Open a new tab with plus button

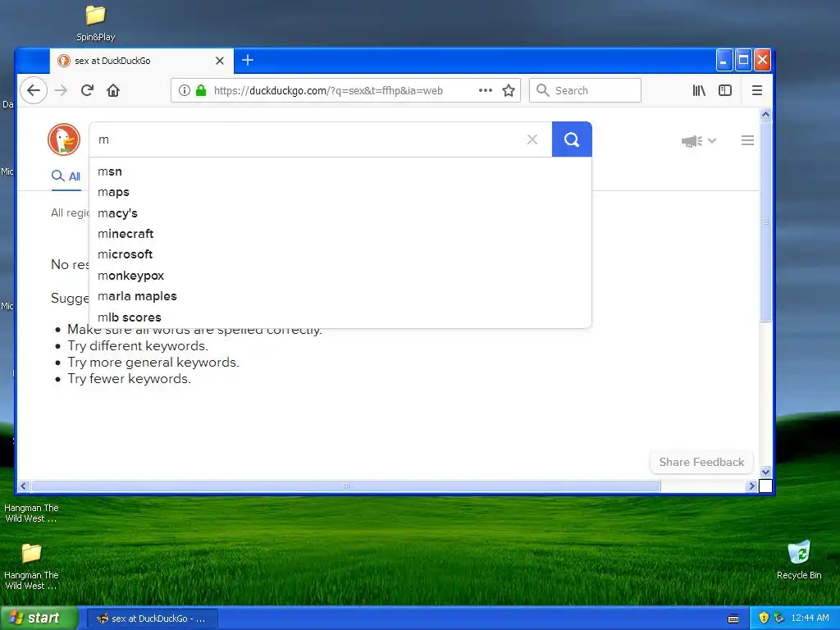click(x=248, y=60)
